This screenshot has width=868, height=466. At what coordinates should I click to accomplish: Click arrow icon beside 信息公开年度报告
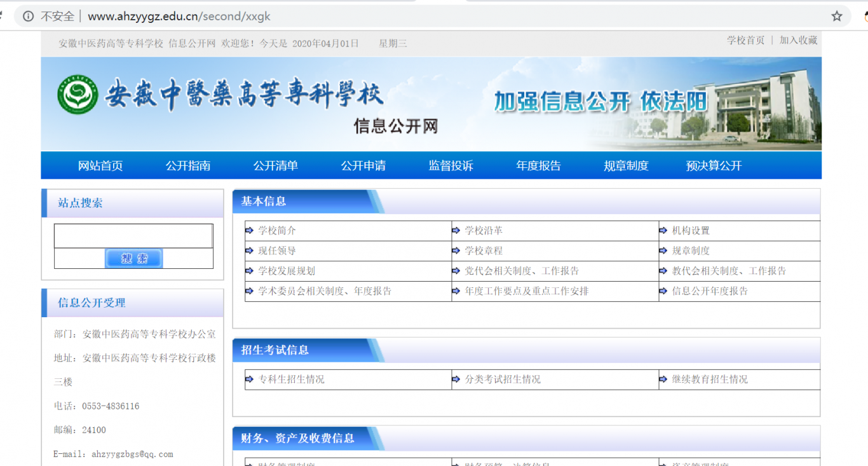point(663,292)
